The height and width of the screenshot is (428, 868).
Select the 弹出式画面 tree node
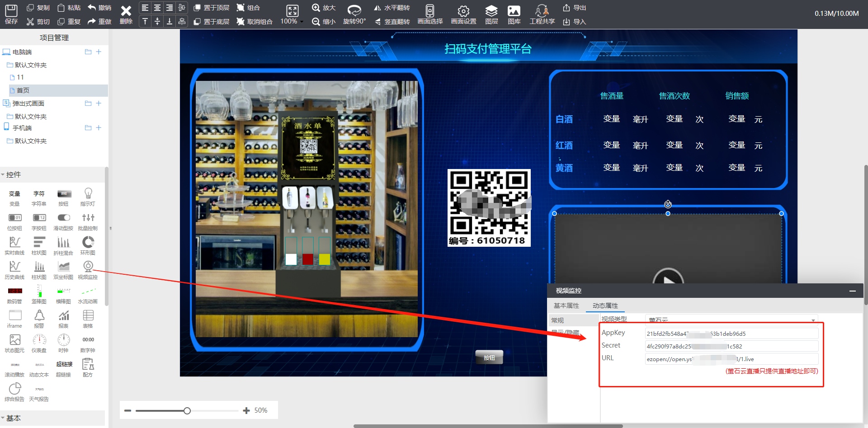pos(28,103)
